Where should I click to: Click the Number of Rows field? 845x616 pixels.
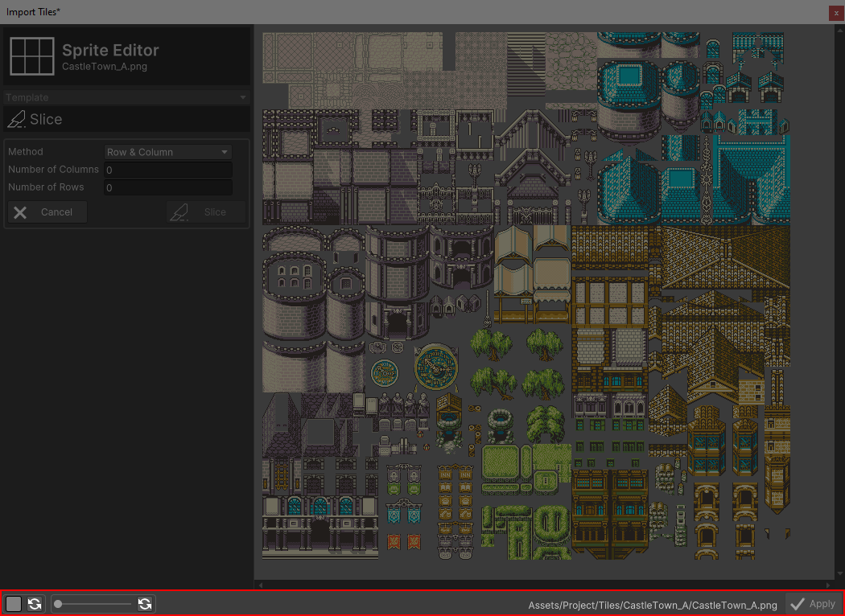click(168, 187)
